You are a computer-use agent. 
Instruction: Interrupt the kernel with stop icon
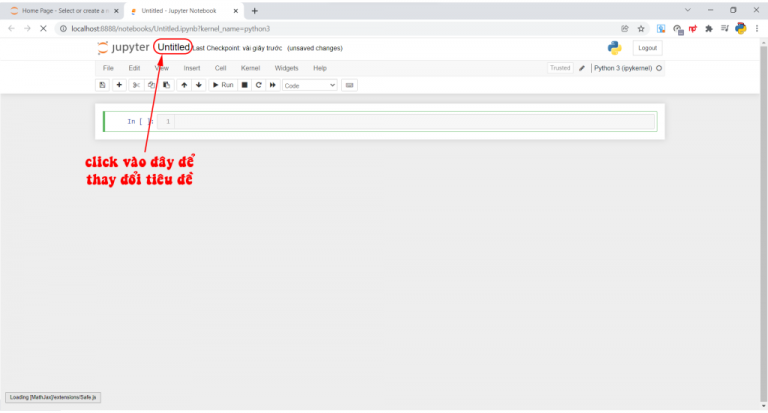(244, 85)
